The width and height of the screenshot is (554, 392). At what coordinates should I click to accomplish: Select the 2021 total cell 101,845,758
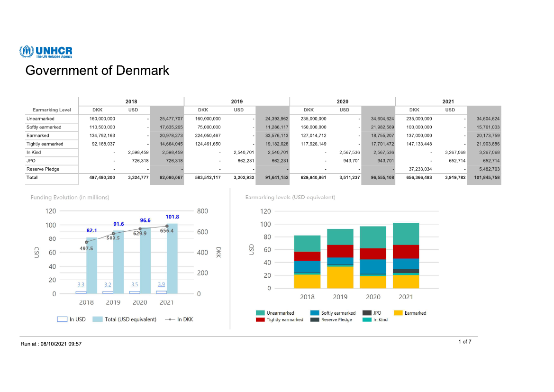tap(487, 177)
